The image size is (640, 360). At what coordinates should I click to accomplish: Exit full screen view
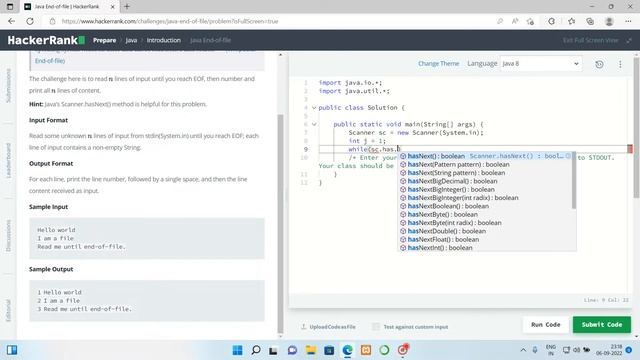click(x=597, y=40)
